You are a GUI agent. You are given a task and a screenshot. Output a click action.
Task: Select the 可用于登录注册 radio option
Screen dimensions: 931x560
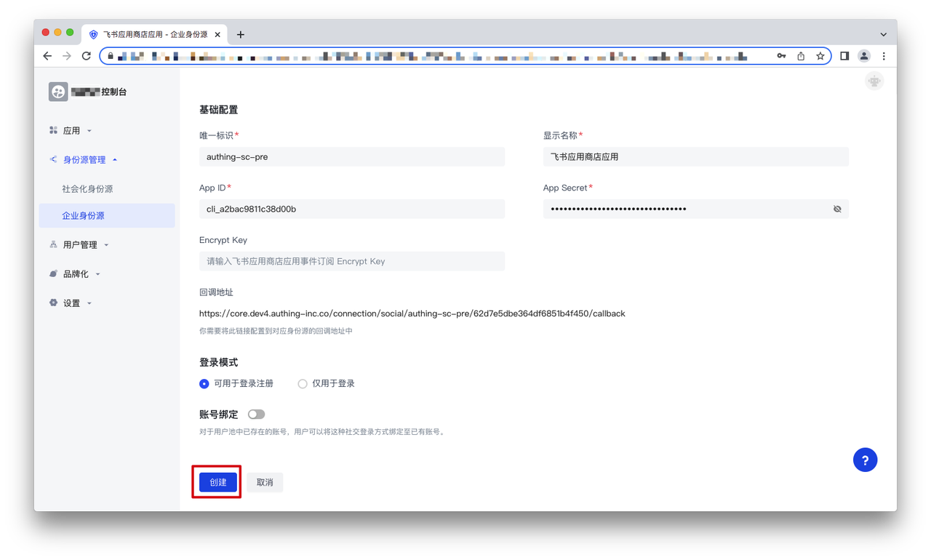point(204,384)
